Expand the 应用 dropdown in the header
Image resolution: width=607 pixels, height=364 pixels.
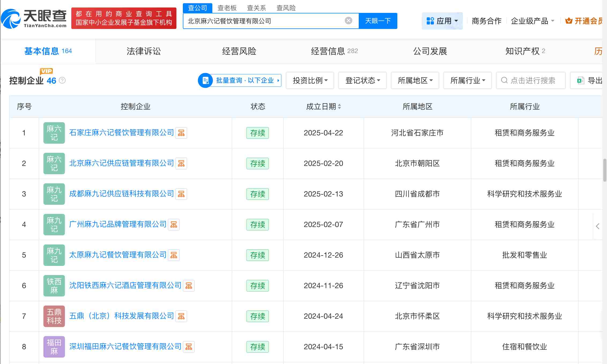pyautogui.click(x=442, y=21)
